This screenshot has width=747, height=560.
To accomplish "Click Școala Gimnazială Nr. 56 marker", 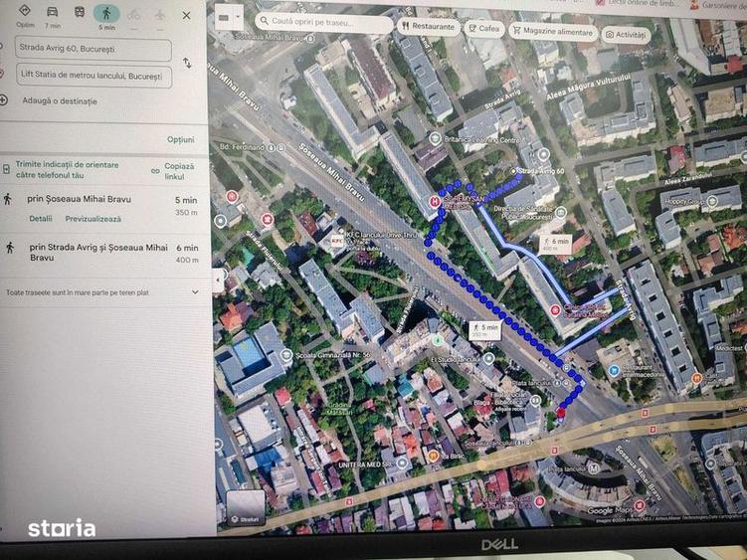I will 285,354.
